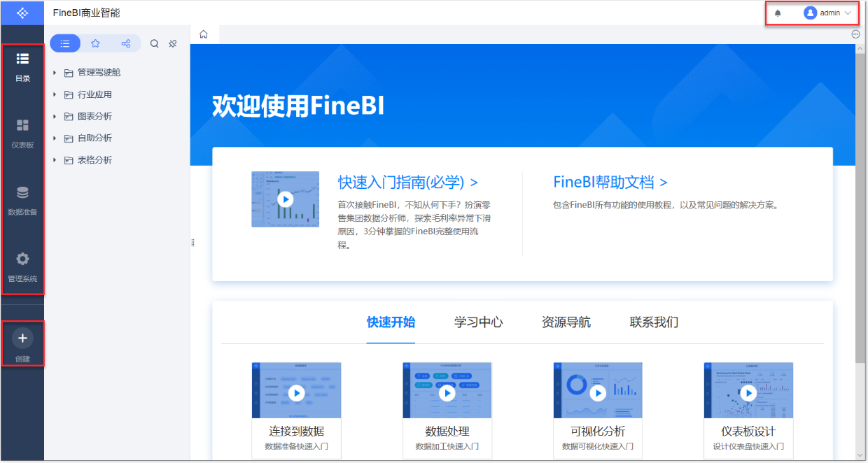
Task: Open the FineBI帮助文档 link
Action: [x=608, y=182]
